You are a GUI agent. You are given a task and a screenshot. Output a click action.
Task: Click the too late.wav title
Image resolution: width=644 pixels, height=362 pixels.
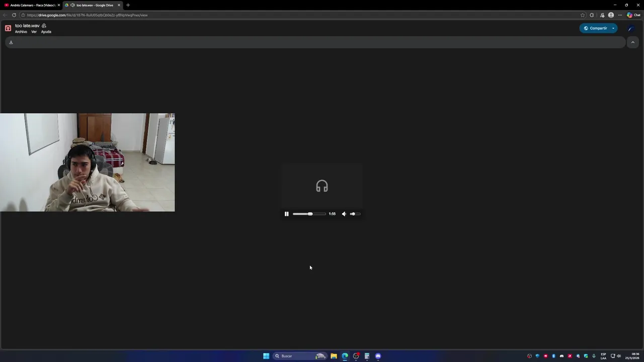[x=27, y=26]
